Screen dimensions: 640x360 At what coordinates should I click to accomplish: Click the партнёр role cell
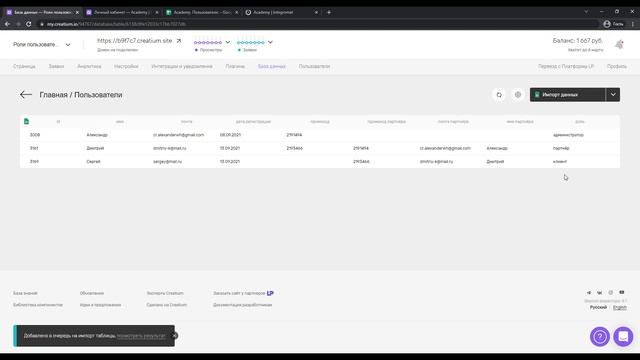point(561,148)
